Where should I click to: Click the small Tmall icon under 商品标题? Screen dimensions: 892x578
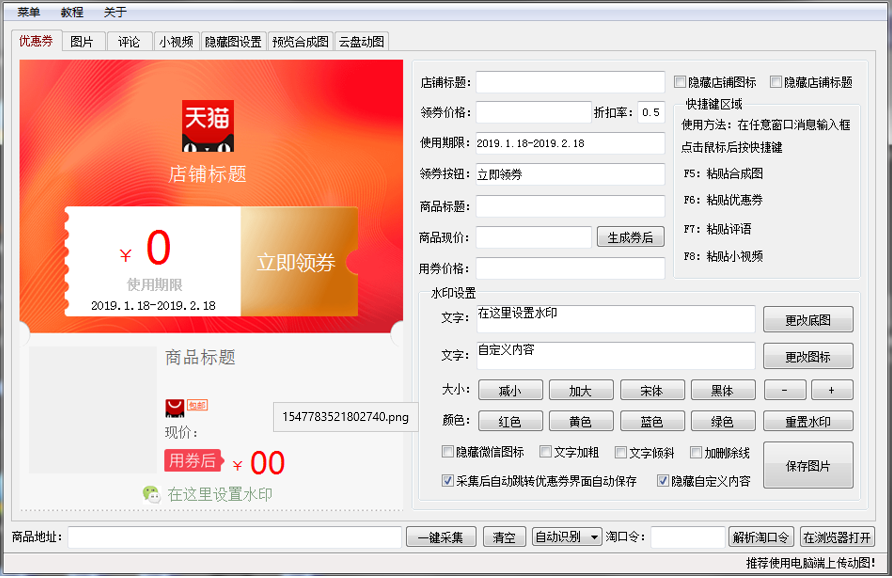click(175, 408)
